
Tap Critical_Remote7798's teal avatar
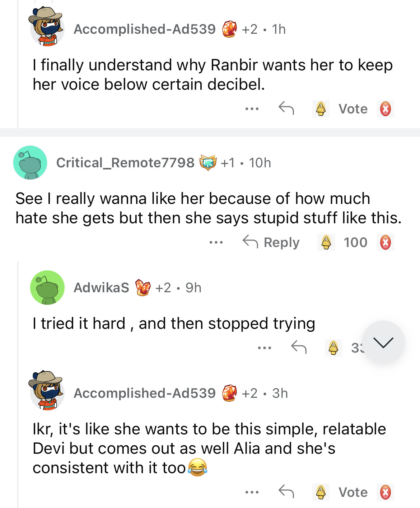pyautogui.click(x=30, y=163)
